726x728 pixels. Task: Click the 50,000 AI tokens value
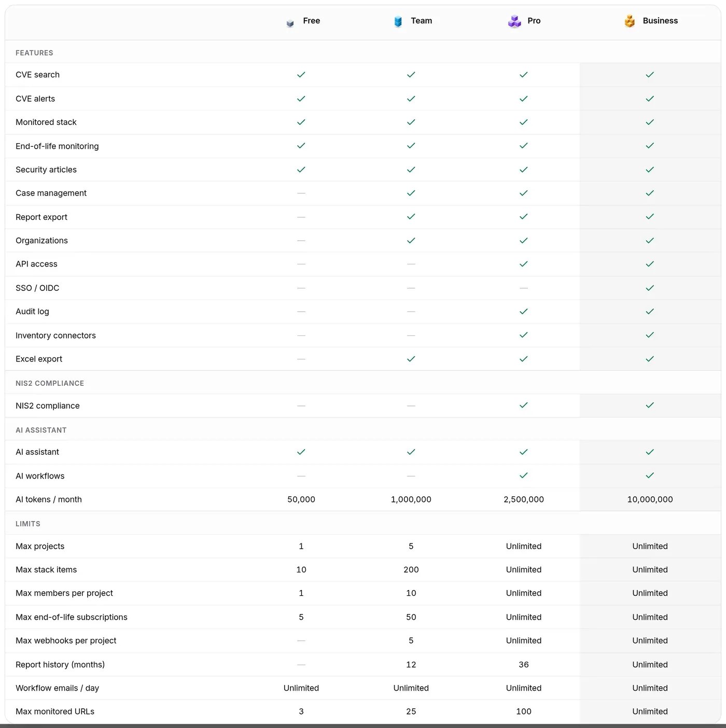[301, 499]
